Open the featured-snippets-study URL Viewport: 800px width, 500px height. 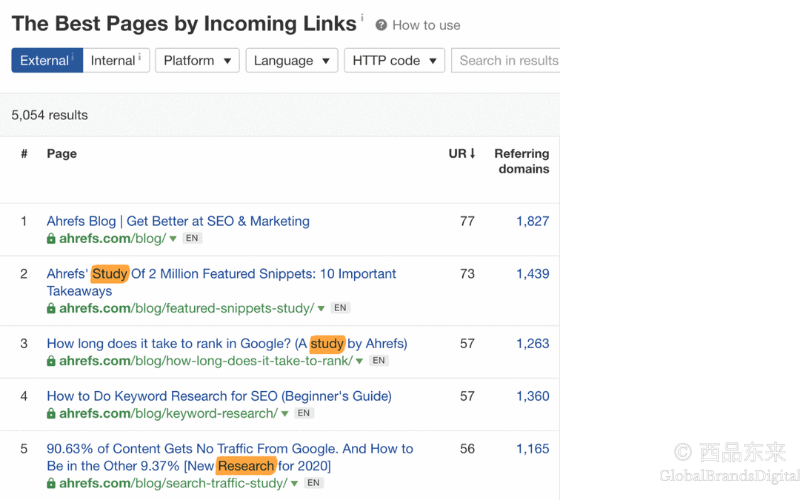pyautogui.click(x=187, y=308)
